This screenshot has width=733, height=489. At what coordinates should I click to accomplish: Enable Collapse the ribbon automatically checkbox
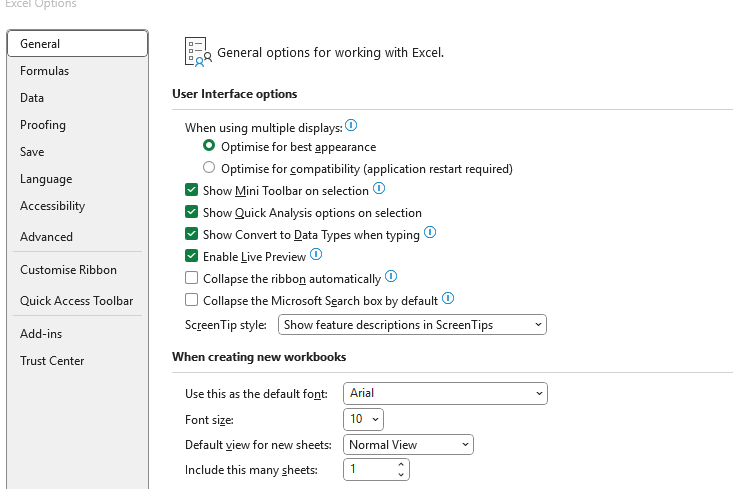192,279
